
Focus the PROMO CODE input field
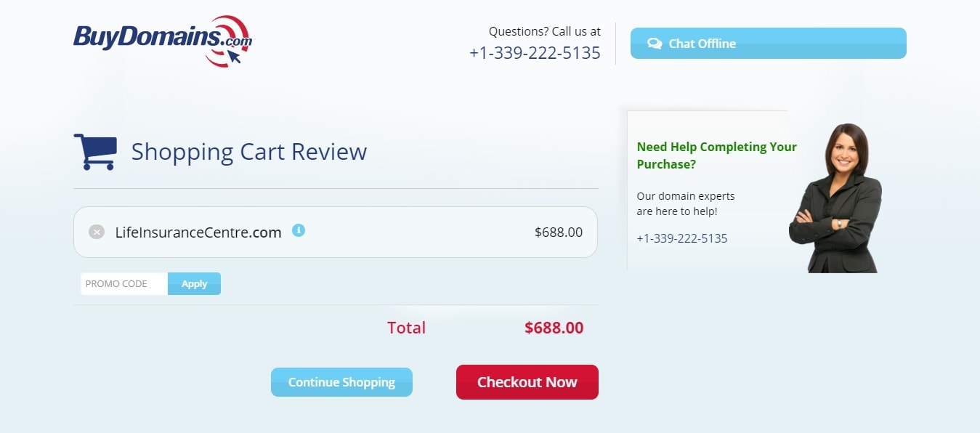click(124, 284)
